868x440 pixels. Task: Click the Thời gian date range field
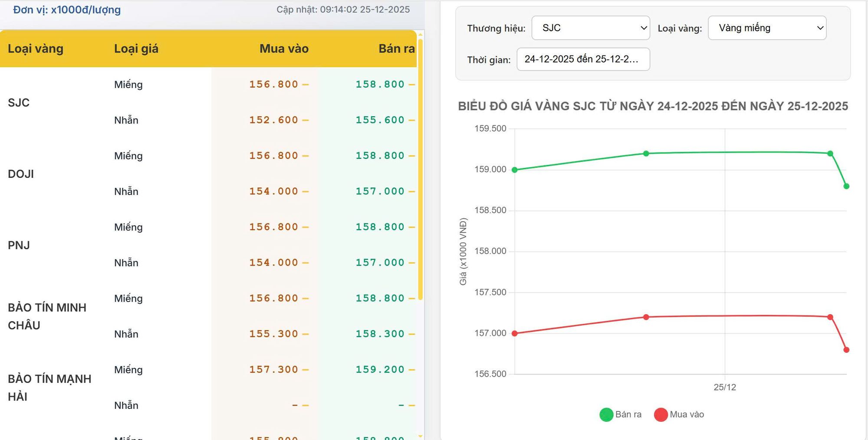(583, 59)
